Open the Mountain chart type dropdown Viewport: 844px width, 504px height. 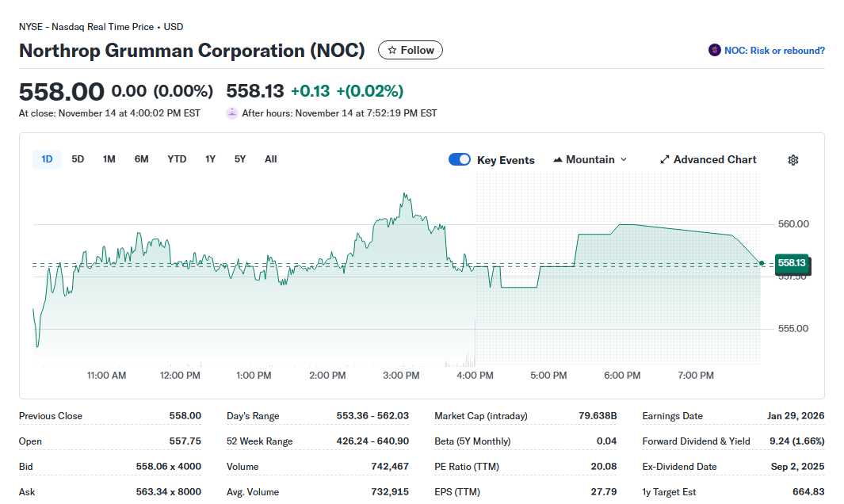(x=590, y=159)
